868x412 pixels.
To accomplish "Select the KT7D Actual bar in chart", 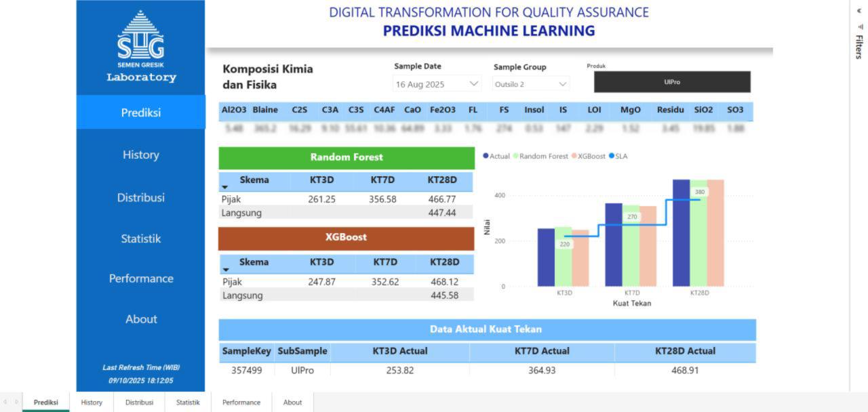I will [614, 245].
